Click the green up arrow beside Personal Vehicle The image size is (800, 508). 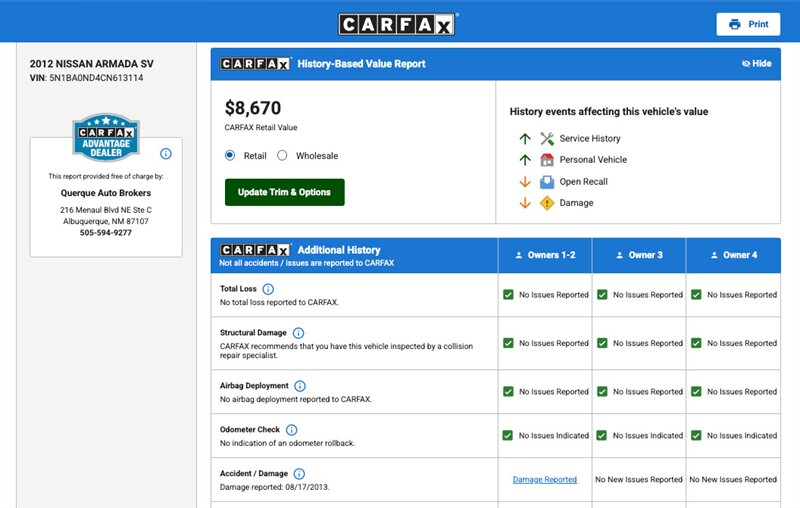click(525, 160)
